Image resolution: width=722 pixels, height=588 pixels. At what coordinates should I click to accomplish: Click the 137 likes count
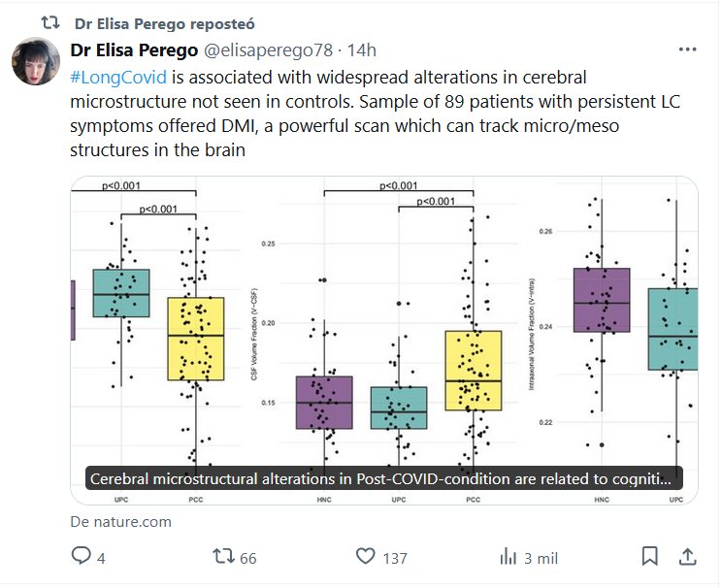pyautogui.click(x=395, y=557)
